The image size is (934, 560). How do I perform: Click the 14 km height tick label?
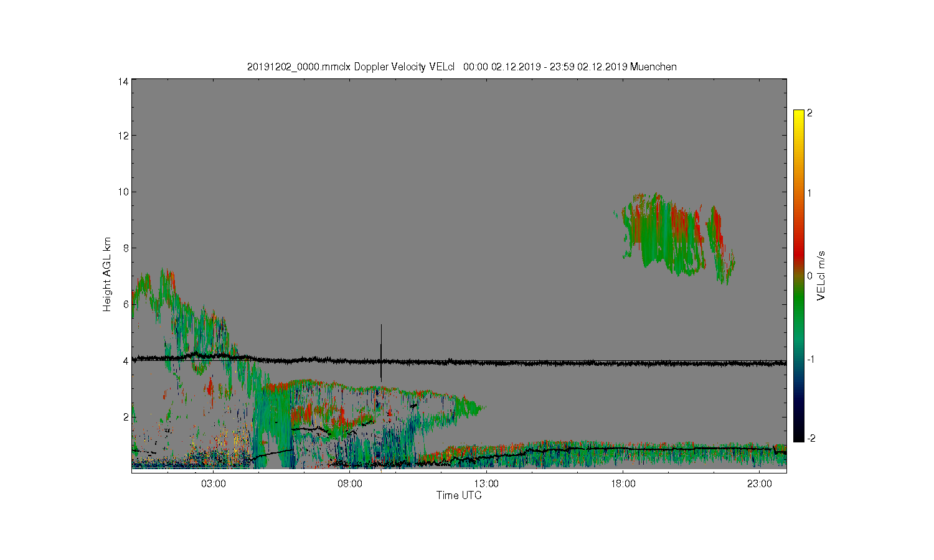point(124,82)
